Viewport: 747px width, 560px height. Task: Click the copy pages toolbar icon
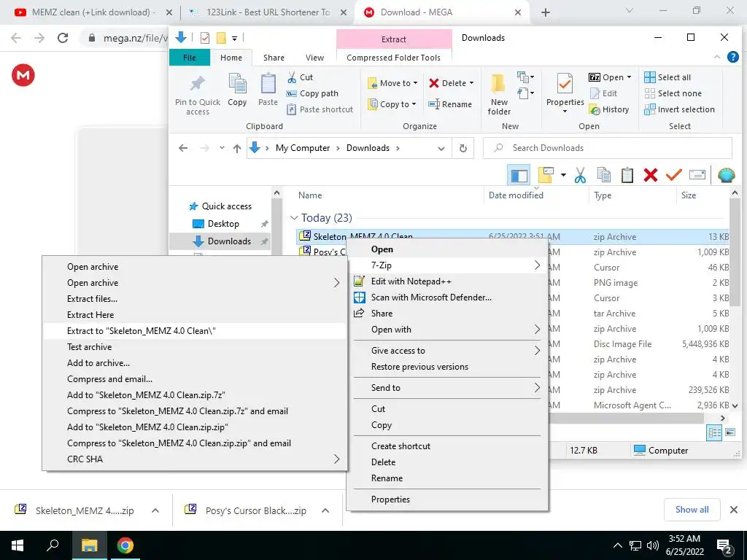[x=603, y=175]
